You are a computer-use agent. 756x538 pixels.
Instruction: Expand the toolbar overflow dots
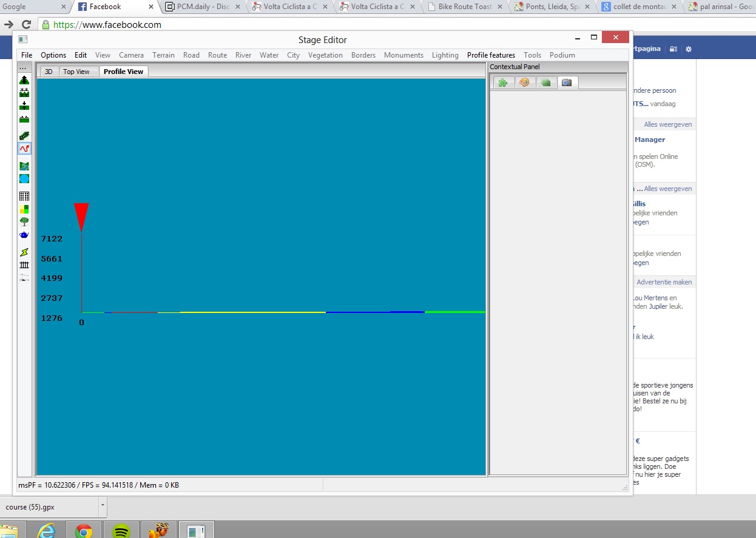[23, 67]
